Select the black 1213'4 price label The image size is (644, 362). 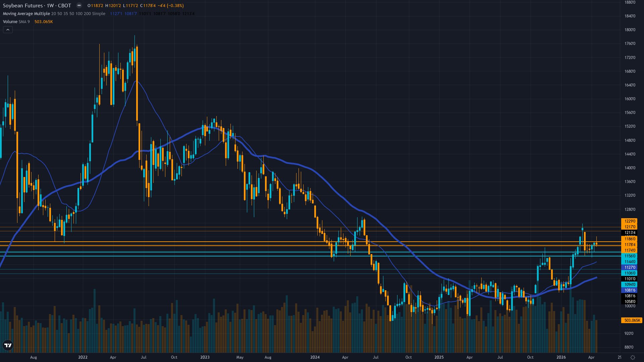click(629, 233)
